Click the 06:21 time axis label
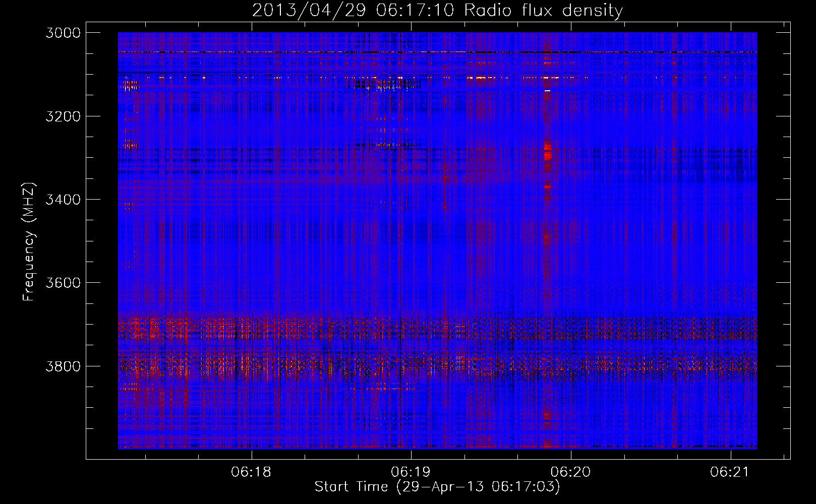The image size is (816, 504). coord(730,472)
